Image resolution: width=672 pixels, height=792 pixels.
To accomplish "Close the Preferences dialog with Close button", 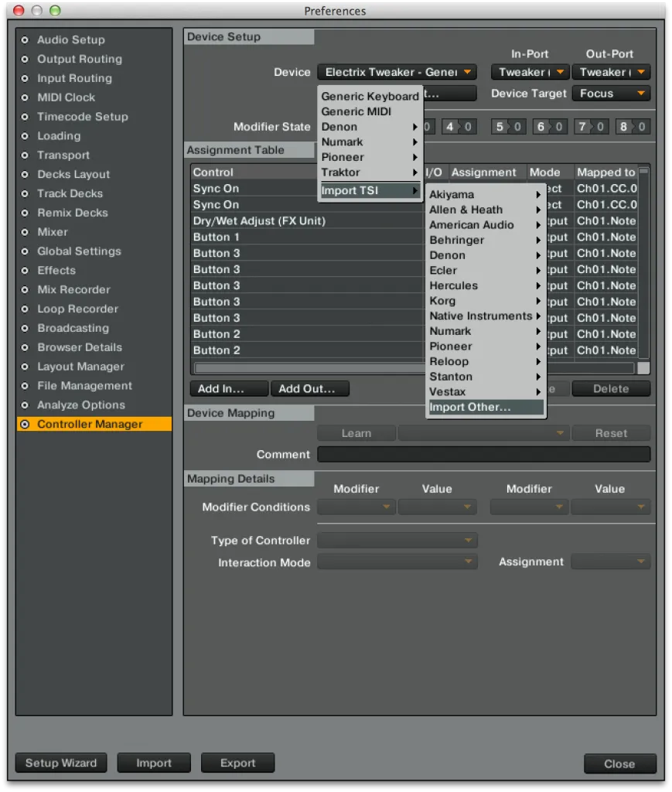I will pyautogui.click(x=619, y=763).
